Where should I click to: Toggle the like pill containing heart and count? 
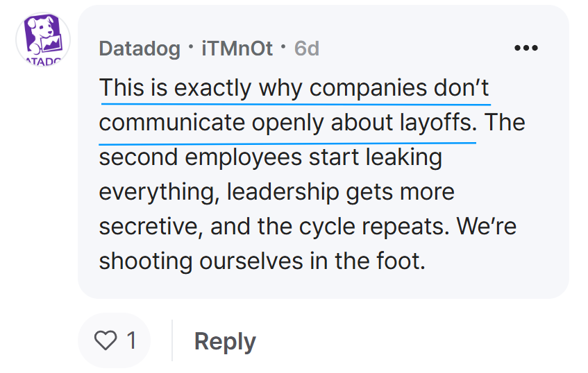point(115,340)
